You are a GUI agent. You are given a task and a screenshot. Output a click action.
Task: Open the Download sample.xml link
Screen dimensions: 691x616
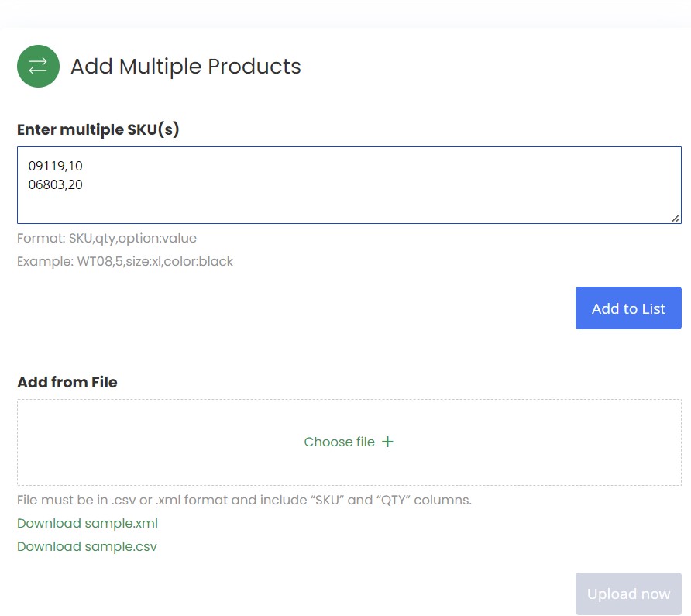[x=88, y=523]
